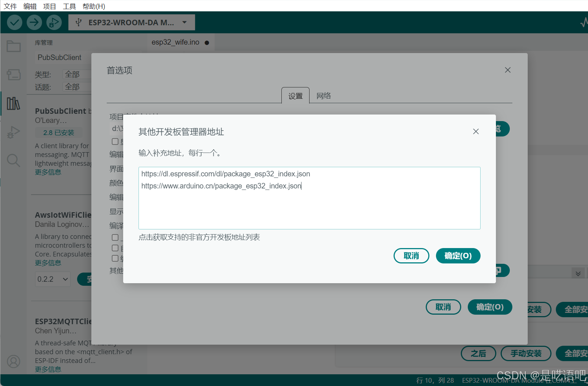
Task: Tick the topmost checkbox in the settings panel
Action: (x=115, y=142)
